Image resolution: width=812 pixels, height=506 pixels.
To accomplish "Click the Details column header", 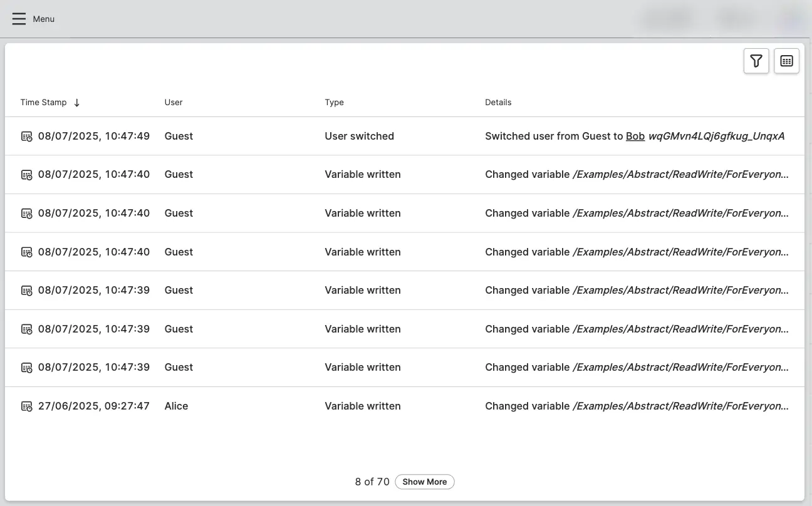I will coord(498,102).
